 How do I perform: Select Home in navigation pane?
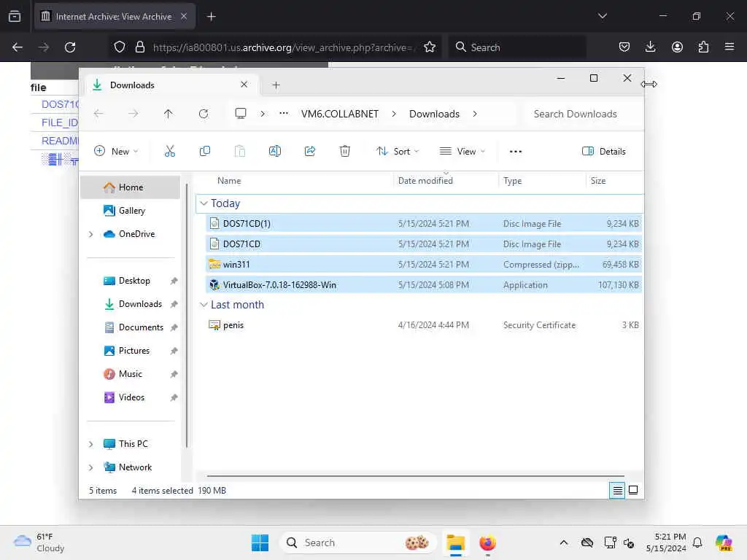click(x=131, y=187)
